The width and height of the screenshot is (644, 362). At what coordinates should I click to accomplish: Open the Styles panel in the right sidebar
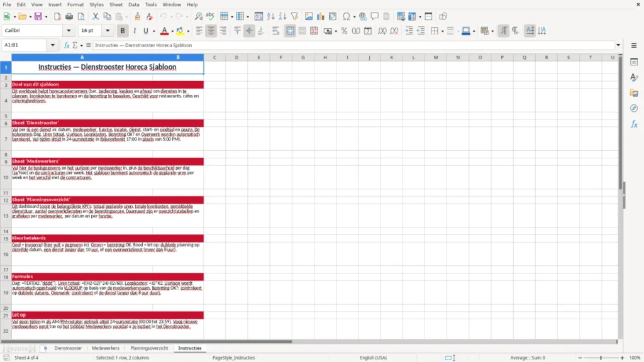[634, 77]
